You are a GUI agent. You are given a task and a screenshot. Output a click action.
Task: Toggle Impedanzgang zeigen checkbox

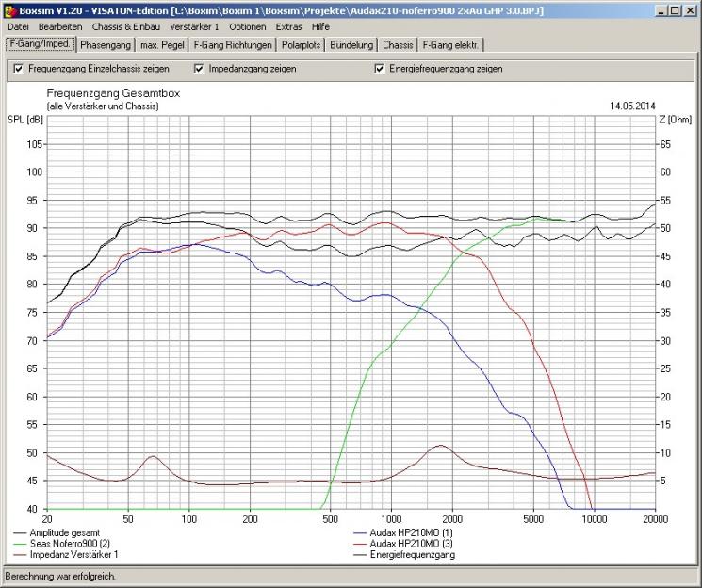click(x=199, y=69)
